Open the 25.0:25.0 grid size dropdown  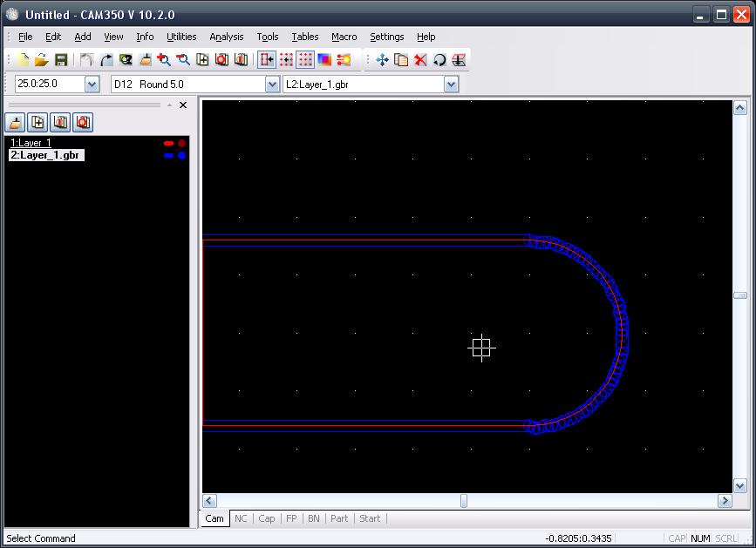click(x=92, y=85)
